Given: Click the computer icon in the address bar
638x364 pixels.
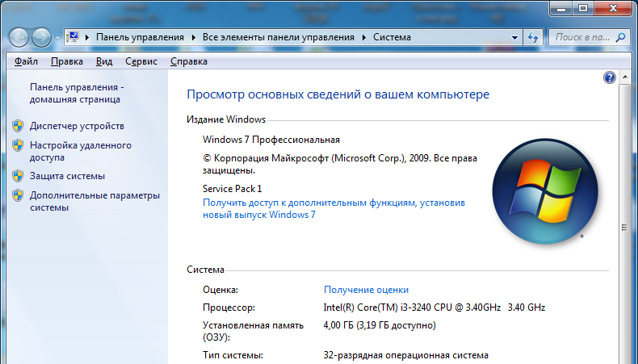Looking at the screenshot, I should [x=73, y=37].
